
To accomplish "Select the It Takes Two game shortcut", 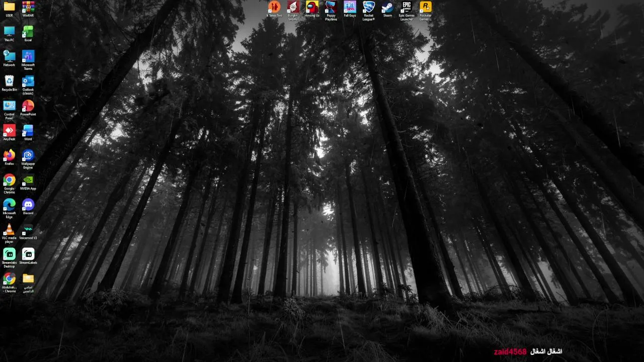I will point(274,9).
